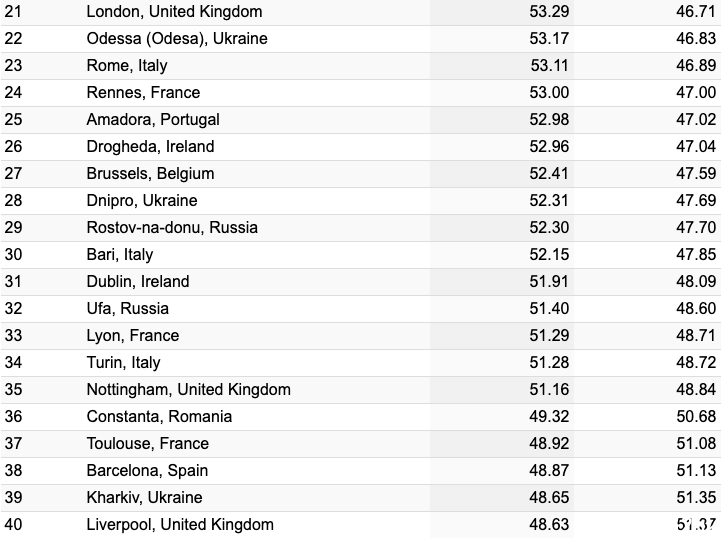Select the 48.60 value for Ufa

696,308
